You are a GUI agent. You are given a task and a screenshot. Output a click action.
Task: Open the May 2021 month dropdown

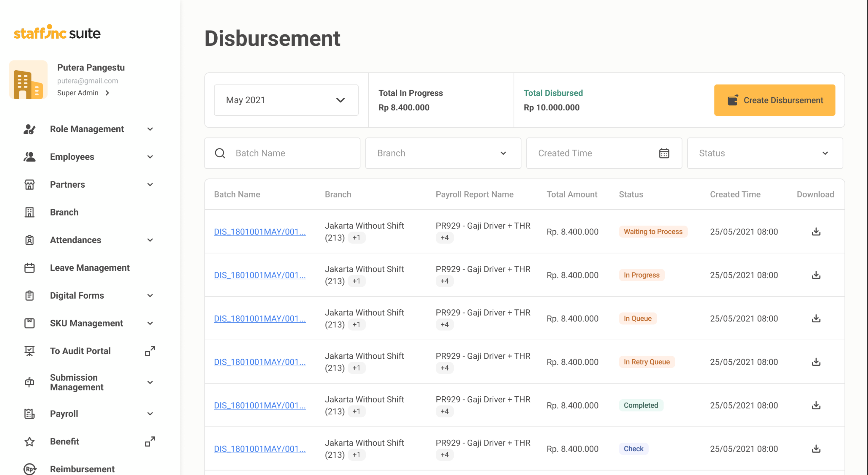[286, 100]
